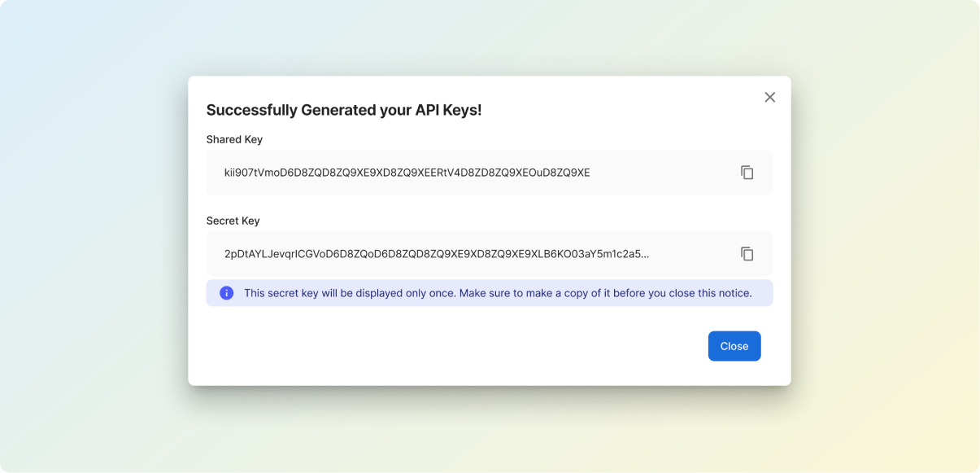Click the secret key warning banner
This screenshot has width=980, height=473.
tap(488, 292)
